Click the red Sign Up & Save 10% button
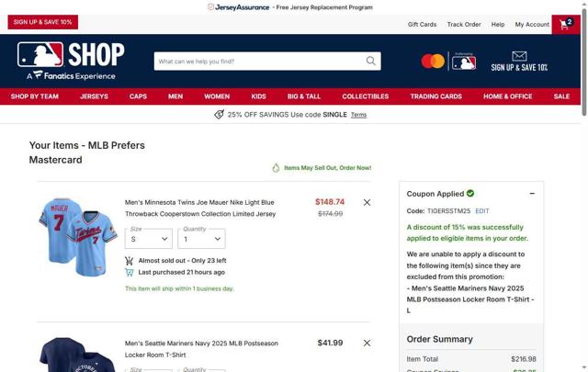 (43, 22)
